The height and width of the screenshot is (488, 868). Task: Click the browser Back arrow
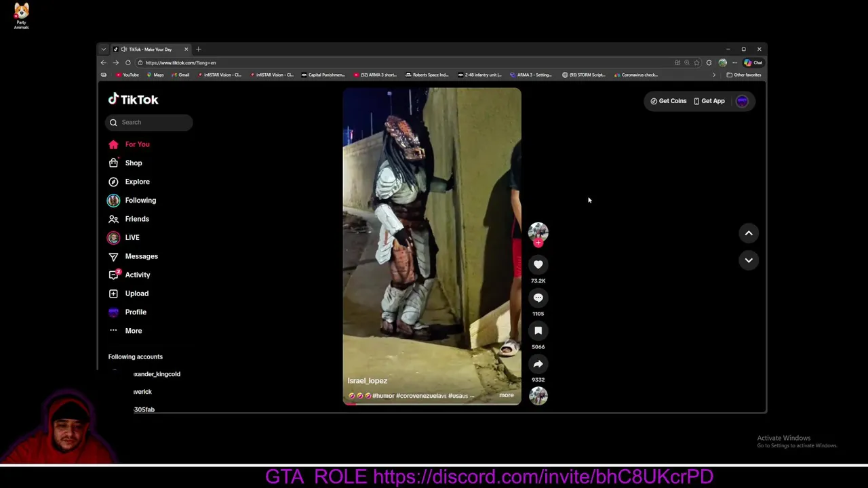pyautogui.click(x=104, y=62)
